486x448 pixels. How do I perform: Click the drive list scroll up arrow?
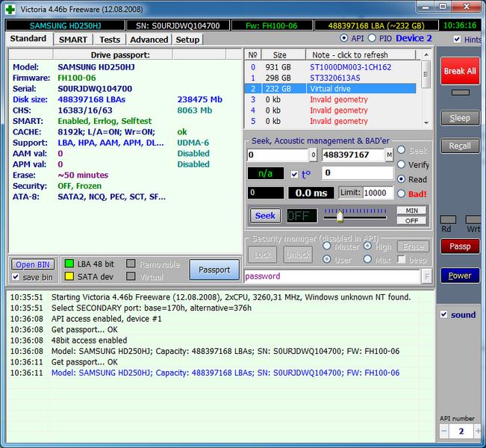426,55
